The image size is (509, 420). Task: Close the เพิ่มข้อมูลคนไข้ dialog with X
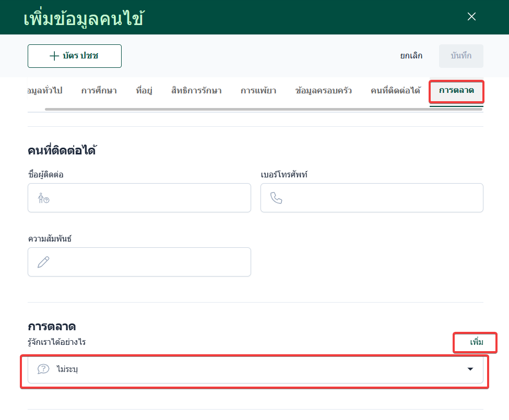[471, 17]
